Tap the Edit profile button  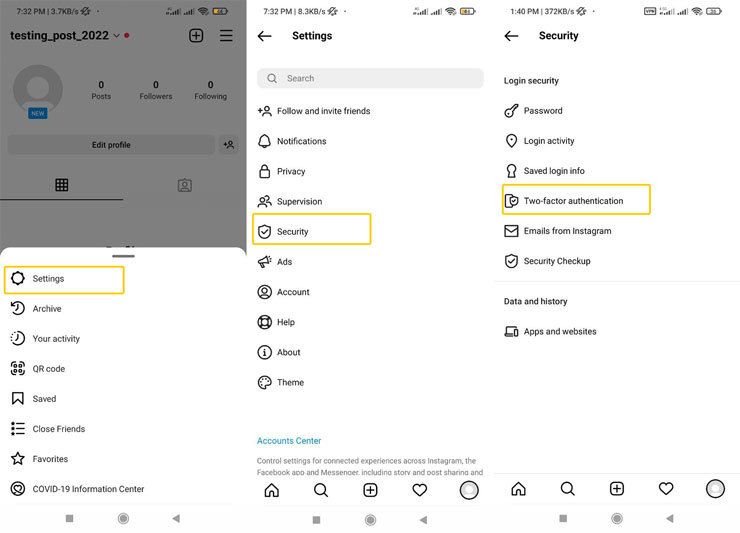[x=111, y=145]
